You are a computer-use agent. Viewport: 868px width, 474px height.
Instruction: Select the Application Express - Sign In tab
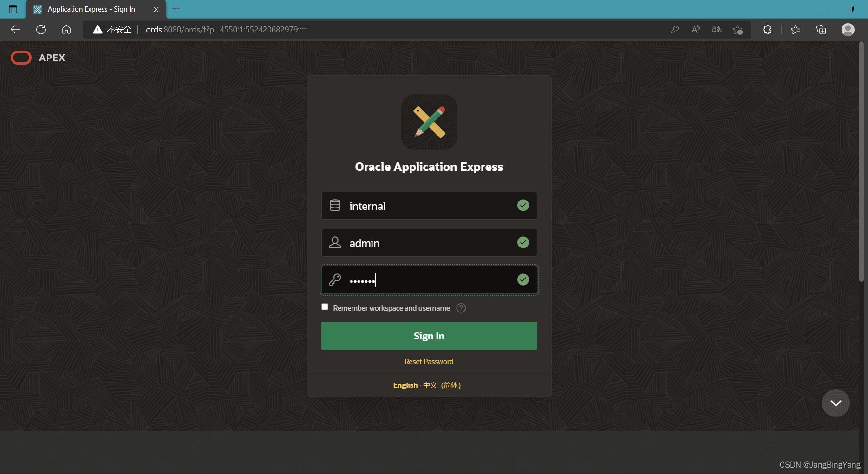tap(96, 9)
